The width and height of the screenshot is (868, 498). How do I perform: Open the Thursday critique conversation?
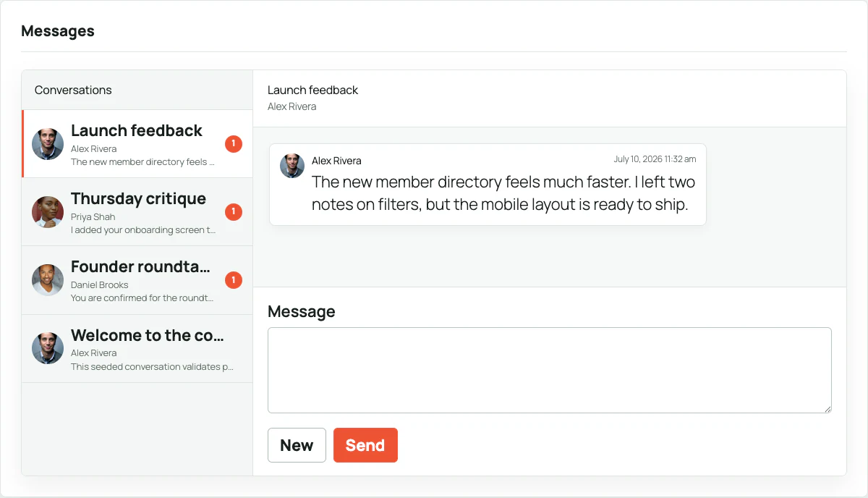[x=137, y=212]
